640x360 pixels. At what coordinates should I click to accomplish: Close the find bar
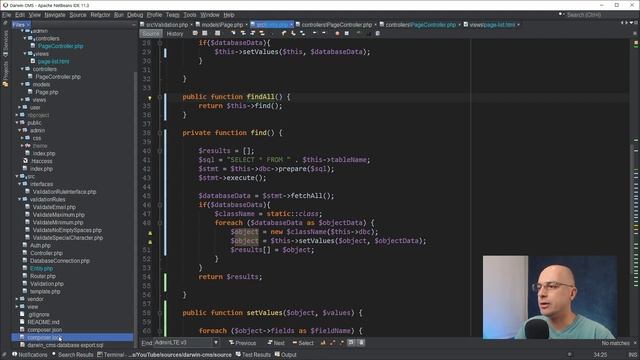click(635, 343)
